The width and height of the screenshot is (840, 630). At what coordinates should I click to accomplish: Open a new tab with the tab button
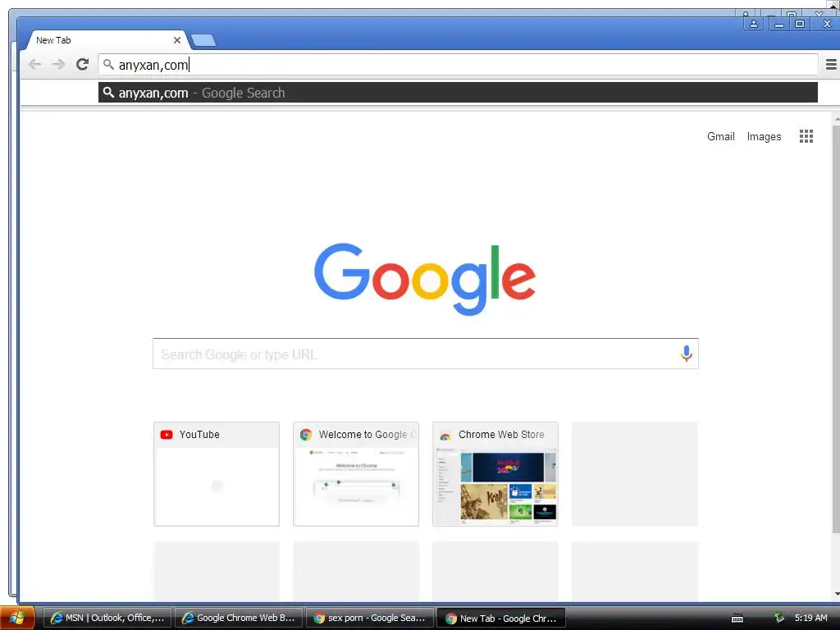click(x=203, y=40)
